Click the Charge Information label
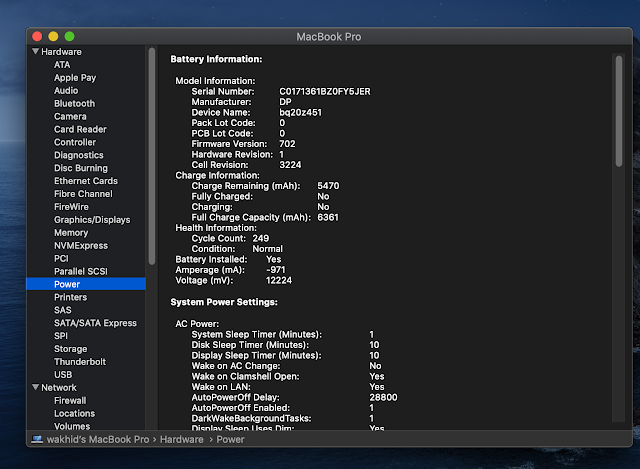640x469 pixels. click(217, 176)
